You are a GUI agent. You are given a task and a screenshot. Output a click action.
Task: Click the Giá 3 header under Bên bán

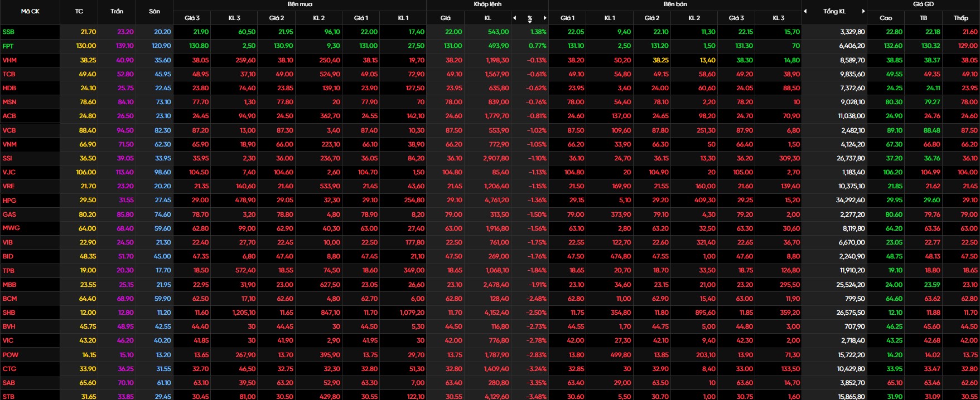point(736,18)
